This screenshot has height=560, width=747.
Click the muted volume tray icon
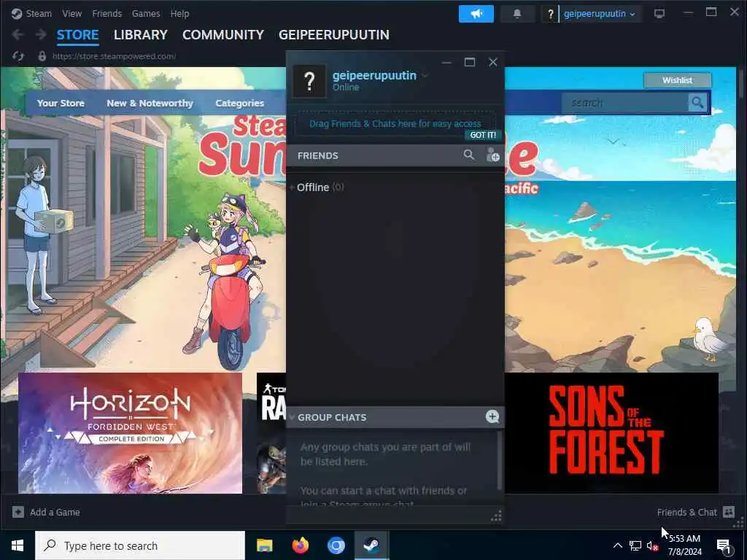652,545
